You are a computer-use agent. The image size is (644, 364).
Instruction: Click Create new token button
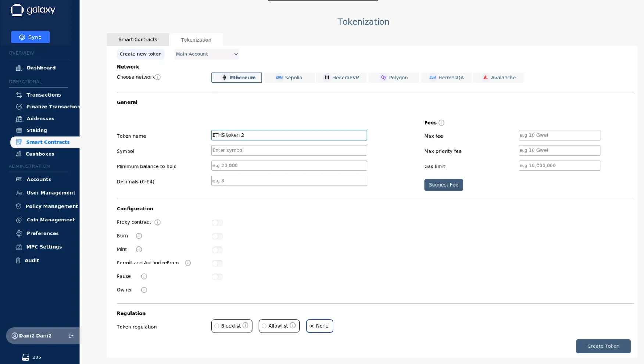click(140, 54)
